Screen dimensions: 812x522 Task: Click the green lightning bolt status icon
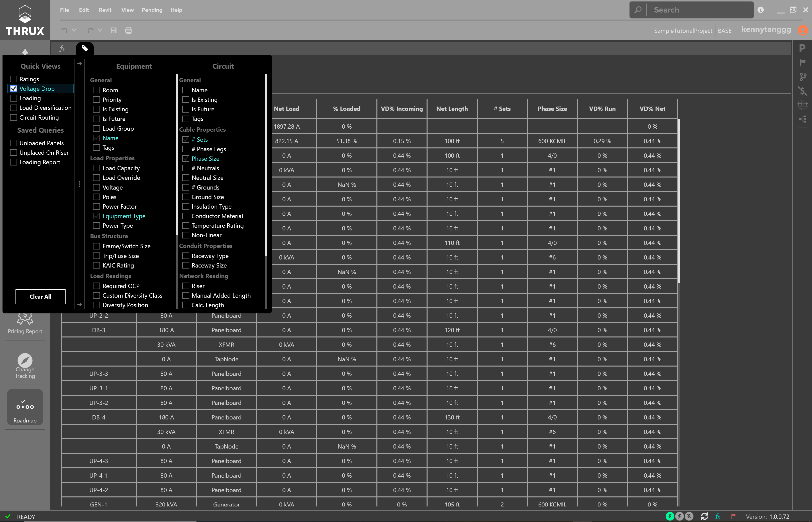670,516
